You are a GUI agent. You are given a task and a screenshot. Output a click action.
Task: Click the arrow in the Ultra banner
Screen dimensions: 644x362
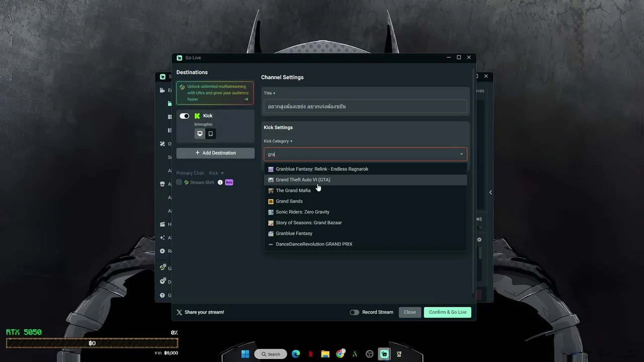coord(246,99)
